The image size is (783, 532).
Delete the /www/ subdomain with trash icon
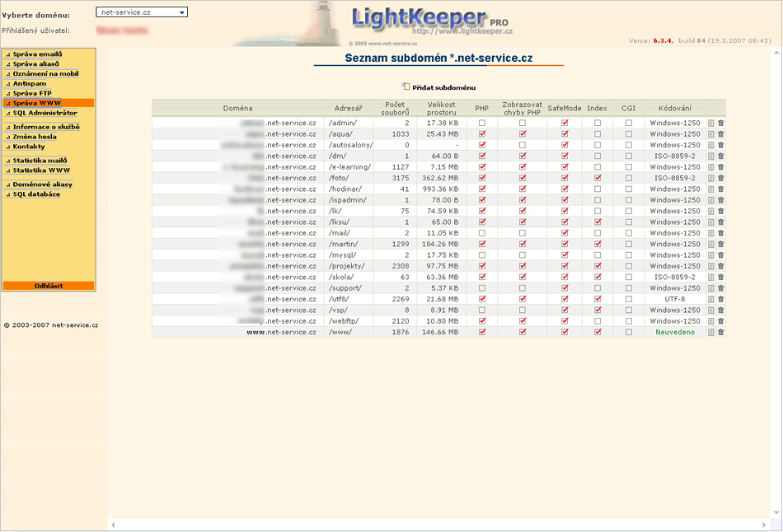pyautogui.click(x=720, y=332)
